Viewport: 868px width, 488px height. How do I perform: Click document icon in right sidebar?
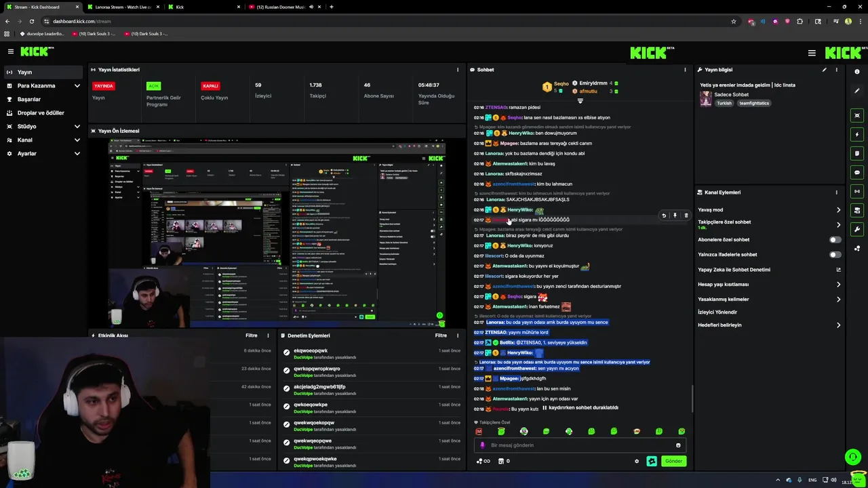coord(857,153)
